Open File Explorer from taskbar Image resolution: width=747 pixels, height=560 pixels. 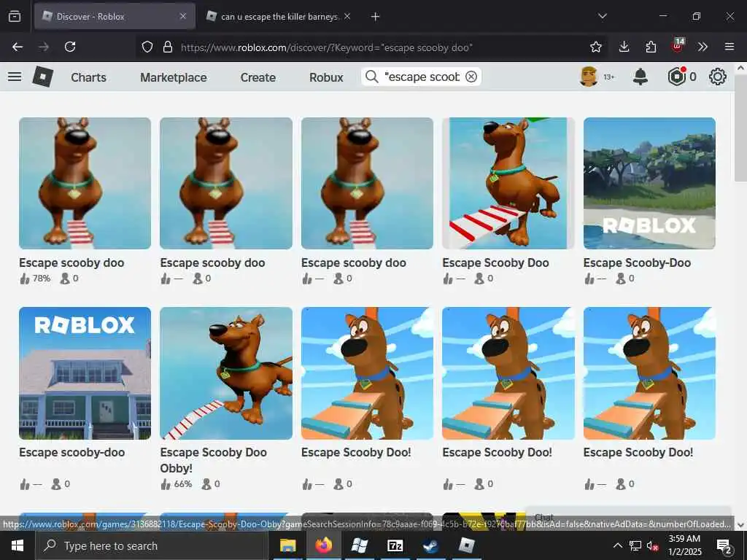287,545
